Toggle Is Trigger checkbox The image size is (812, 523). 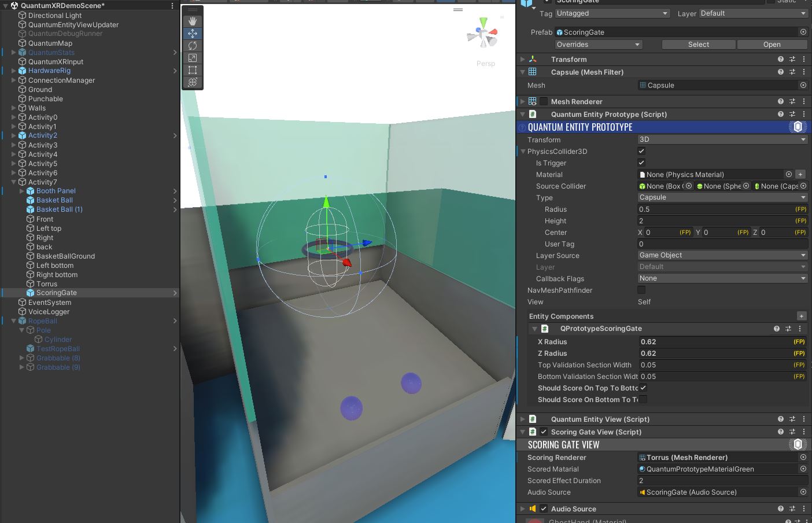tap(641, 163)
